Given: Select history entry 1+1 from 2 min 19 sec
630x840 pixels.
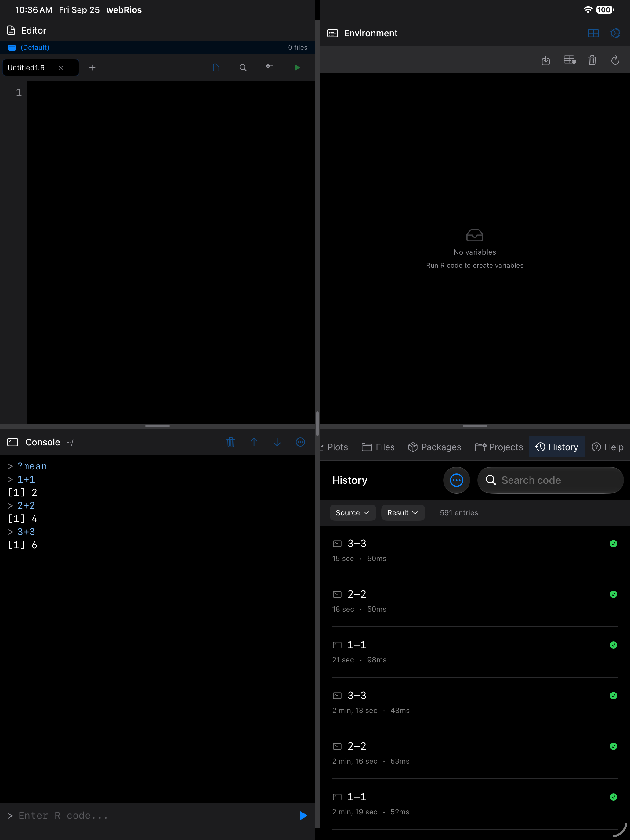Looking at the screenshot, I should click(x=475, y=804).
